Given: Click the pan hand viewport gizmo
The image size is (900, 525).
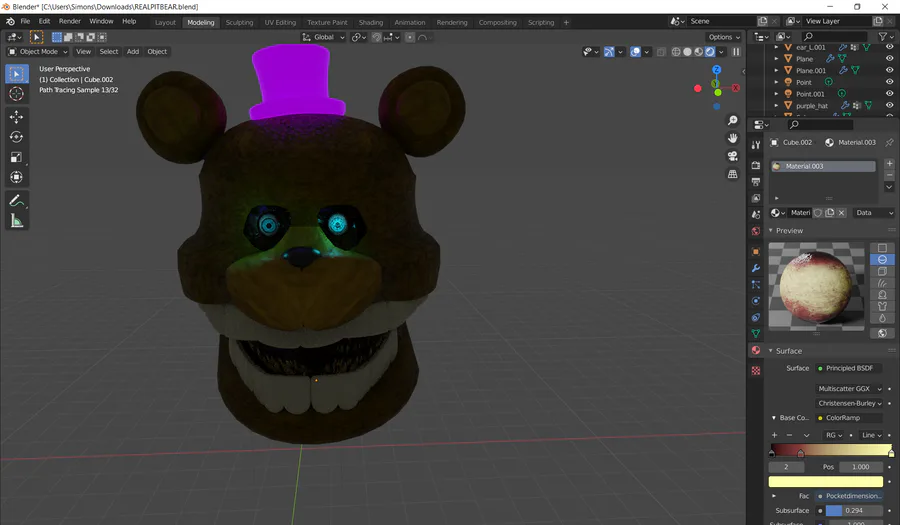Looking at the screenshot, I should (x=732, y=138).
